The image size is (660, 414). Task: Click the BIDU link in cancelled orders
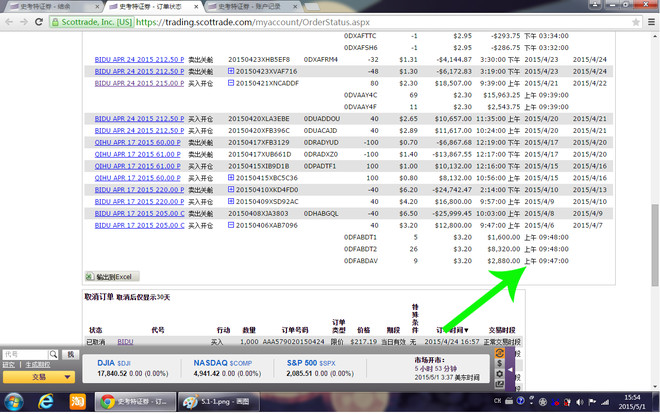(125, 342)
